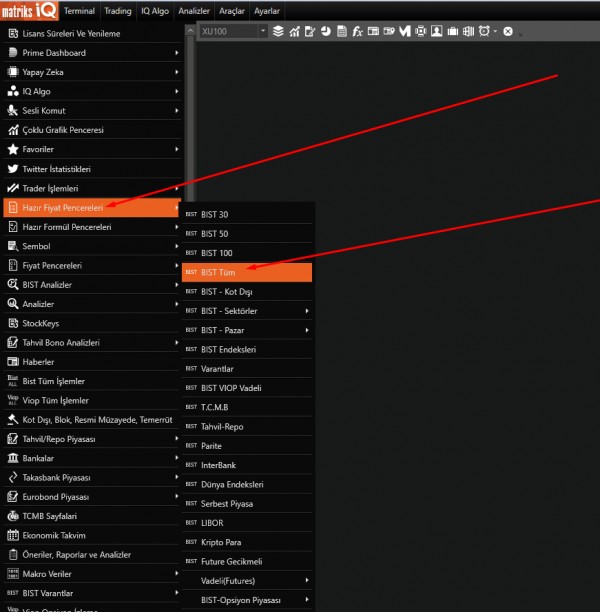Expand the BIST - Pazar submenu arrow

pos(307,330)
